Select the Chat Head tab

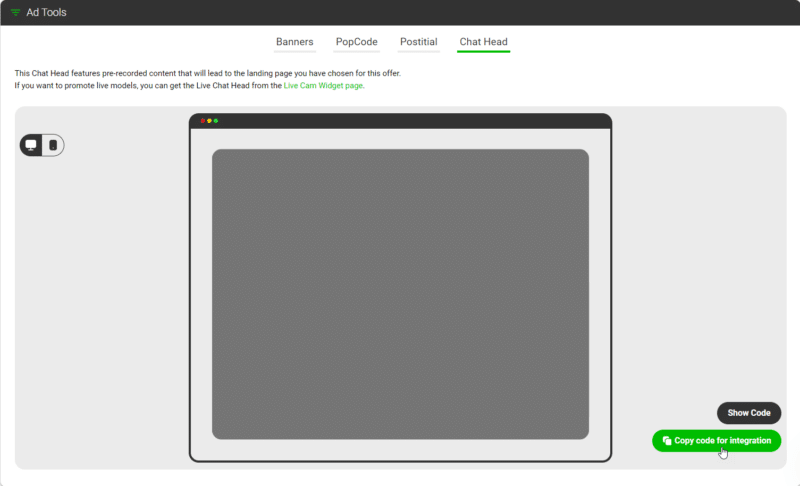click(483, 42)
